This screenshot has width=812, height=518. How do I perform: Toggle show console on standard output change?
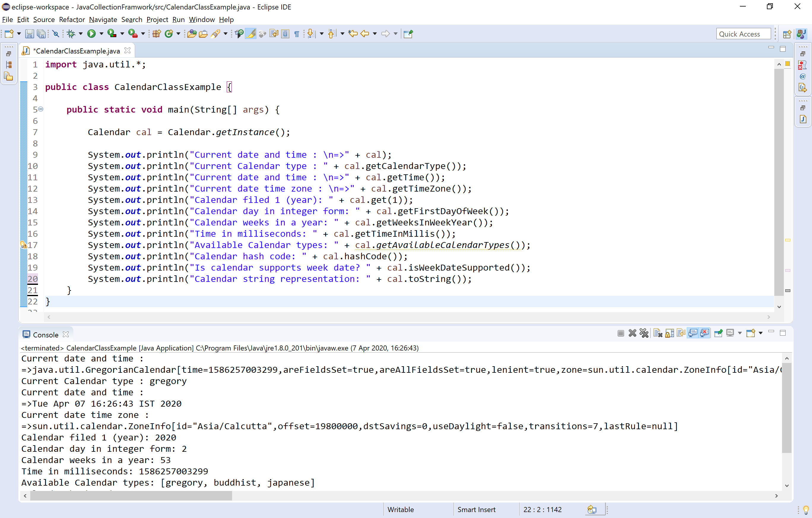pos(693,334)
